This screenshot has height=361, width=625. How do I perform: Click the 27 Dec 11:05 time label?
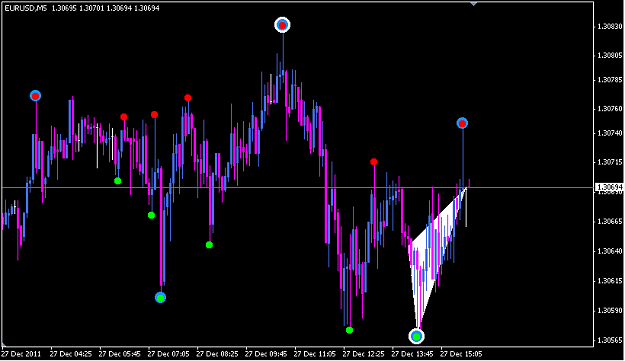pos(315,354)
